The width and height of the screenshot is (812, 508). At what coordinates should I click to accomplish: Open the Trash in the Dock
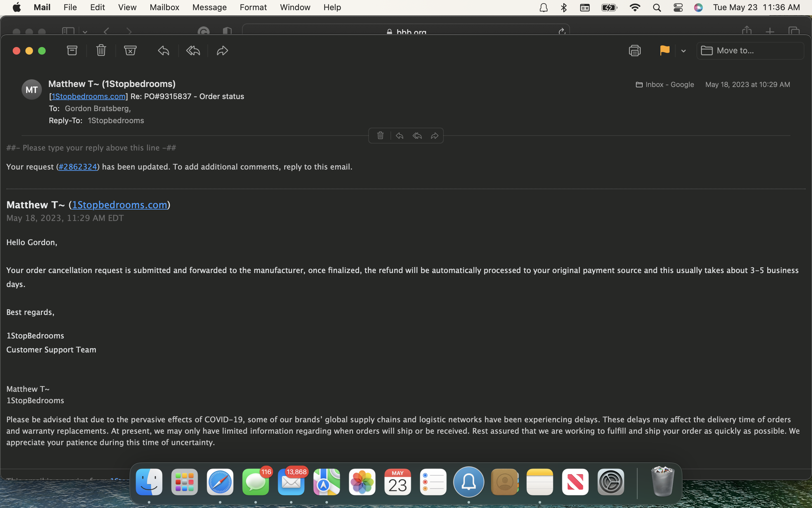[662, 481]
